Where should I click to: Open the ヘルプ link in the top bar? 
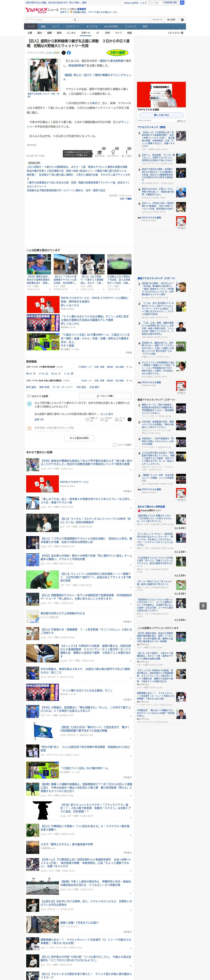pyautogui.click(x=143, y=3)
